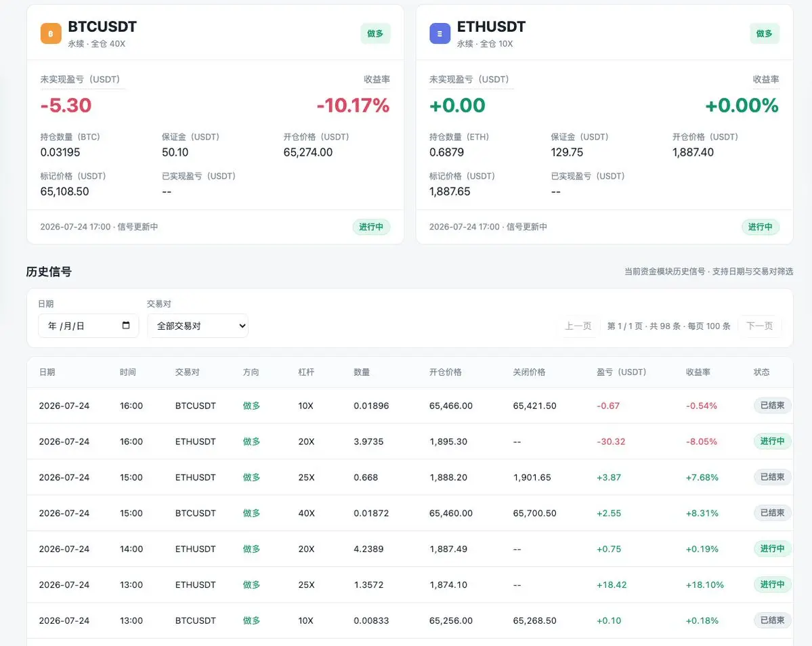This screenshot has height=646, width=812.
Task: Click the 状态 column header
Action: (x=761, y=372)
